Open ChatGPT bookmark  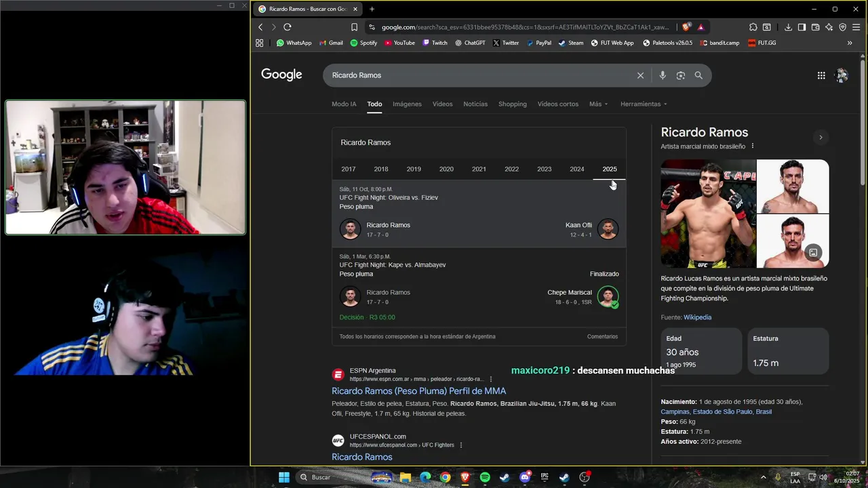click(470, 43)
